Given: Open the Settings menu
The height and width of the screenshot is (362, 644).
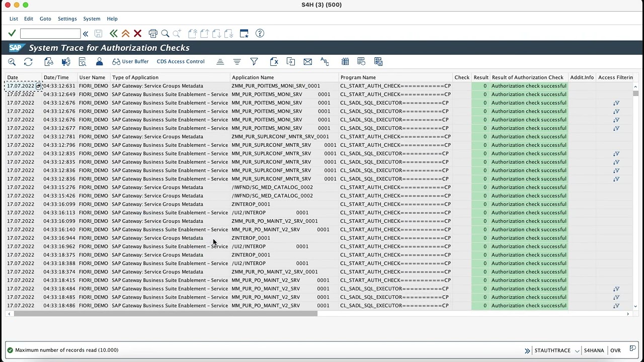Looking at the screenshot, I should click(67, 19).
